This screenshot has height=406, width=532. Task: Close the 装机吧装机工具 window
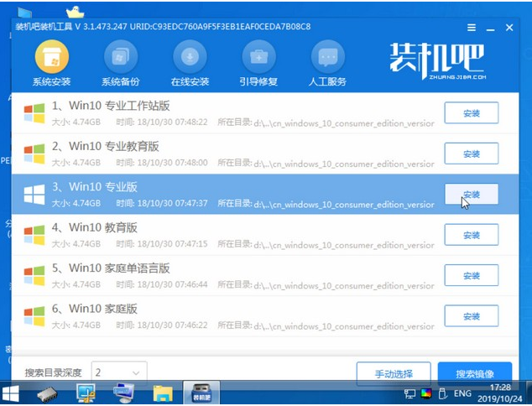(x=509, y=28)
